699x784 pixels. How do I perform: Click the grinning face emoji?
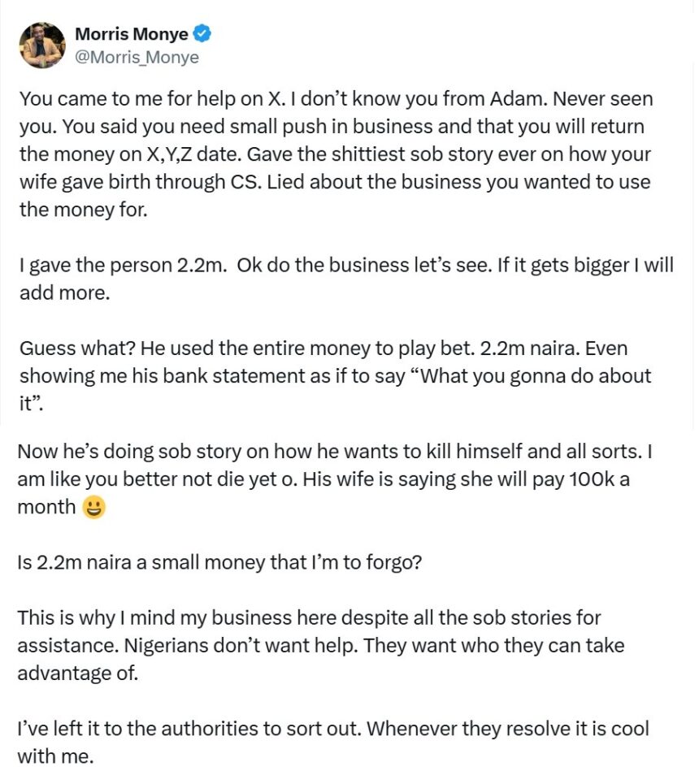click(x=95, y=508)
